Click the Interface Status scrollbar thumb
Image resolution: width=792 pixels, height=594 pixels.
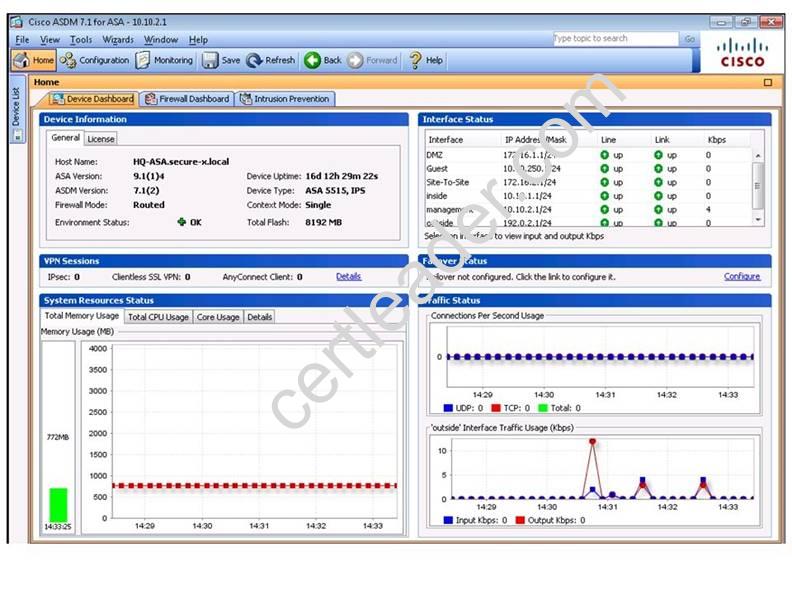pos(757,185)
